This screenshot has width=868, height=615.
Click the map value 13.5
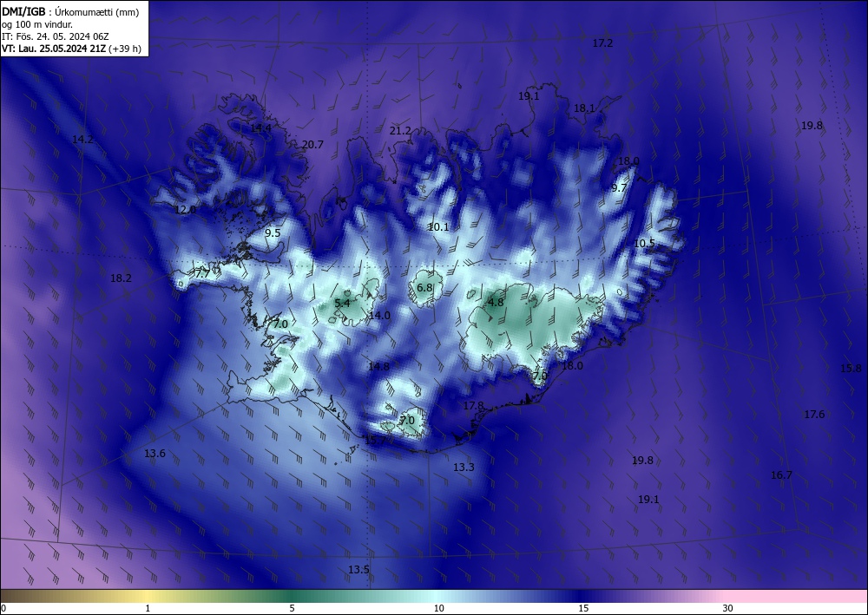pyautogui.click(x=358, y=570)
